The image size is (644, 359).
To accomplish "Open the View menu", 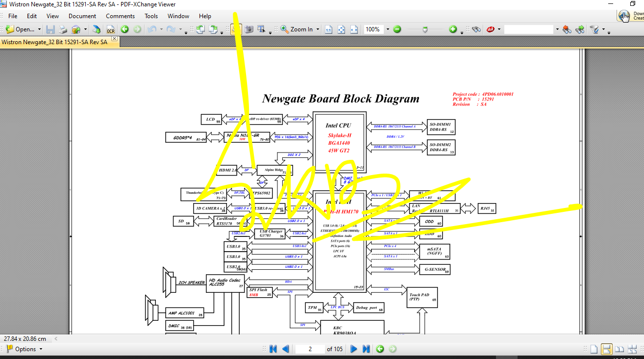I will pos(53,16).
